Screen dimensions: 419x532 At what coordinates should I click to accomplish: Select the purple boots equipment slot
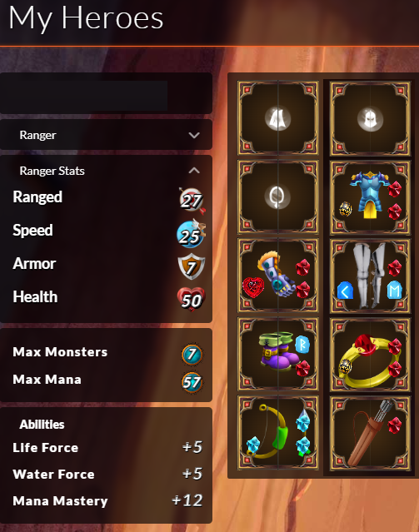(x=277, y=354)
